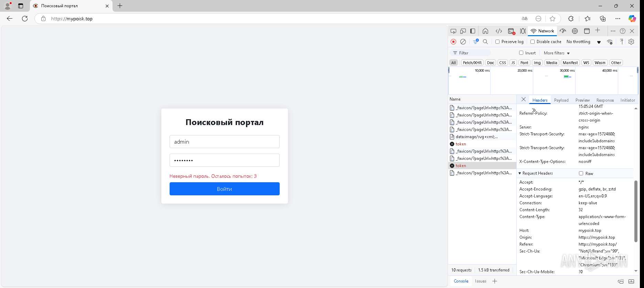644x288 pixels.
Task: Open browser Extensions puzzle icon
Action: click(571, 19)
